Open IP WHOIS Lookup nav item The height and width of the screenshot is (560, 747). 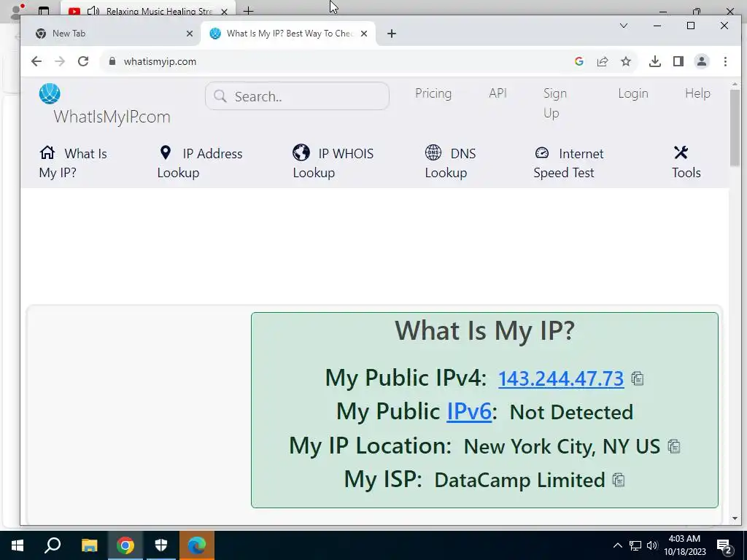click(x=333, y=163)
